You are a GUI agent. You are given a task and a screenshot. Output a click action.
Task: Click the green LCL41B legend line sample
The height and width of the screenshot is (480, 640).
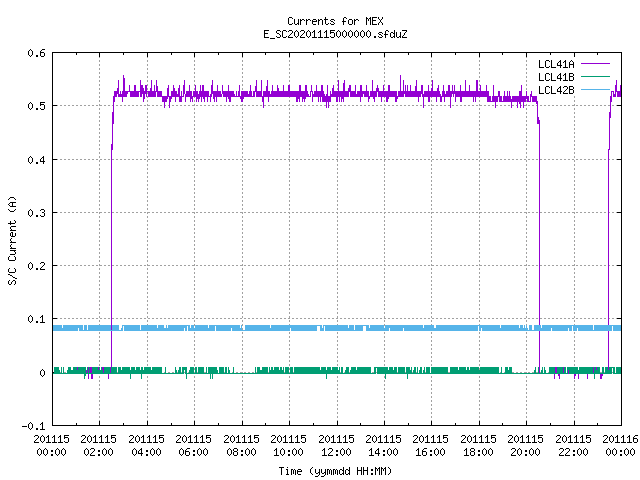[x=595, y=77]
